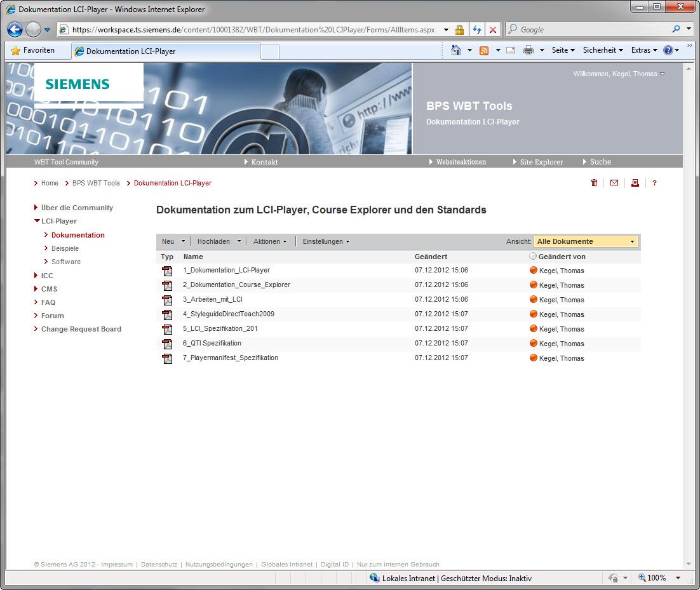Open the 'Alle Dokumente' view dropdown

click(585, 241)
